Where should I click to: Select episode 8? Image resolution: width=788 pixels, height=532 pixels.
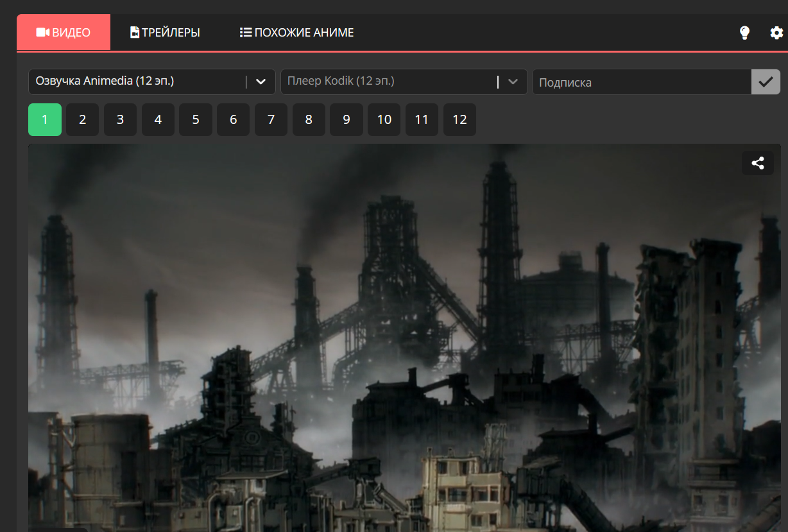pyautogui.click(x=309, y=119)
